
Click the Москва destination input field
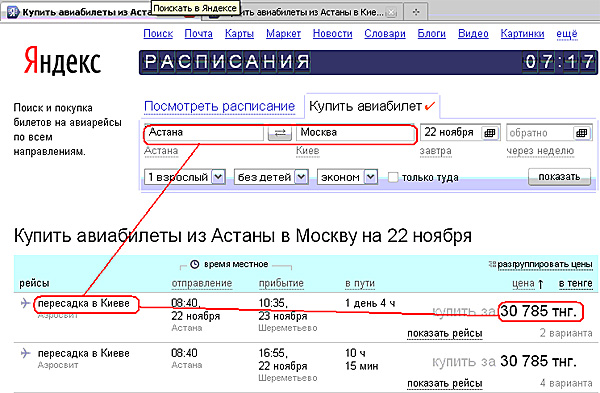tap(355, 133)
